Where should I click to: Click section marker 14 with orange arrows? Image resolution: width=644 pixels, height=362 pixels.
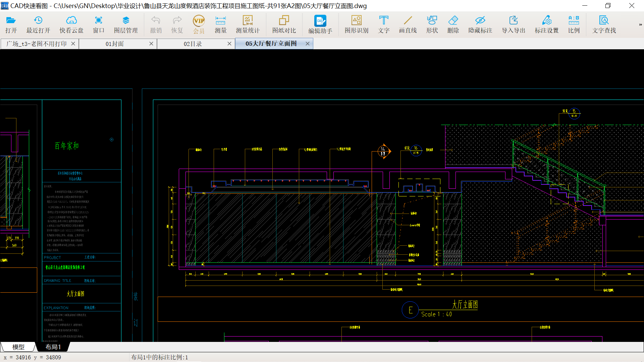coord(383,152)
